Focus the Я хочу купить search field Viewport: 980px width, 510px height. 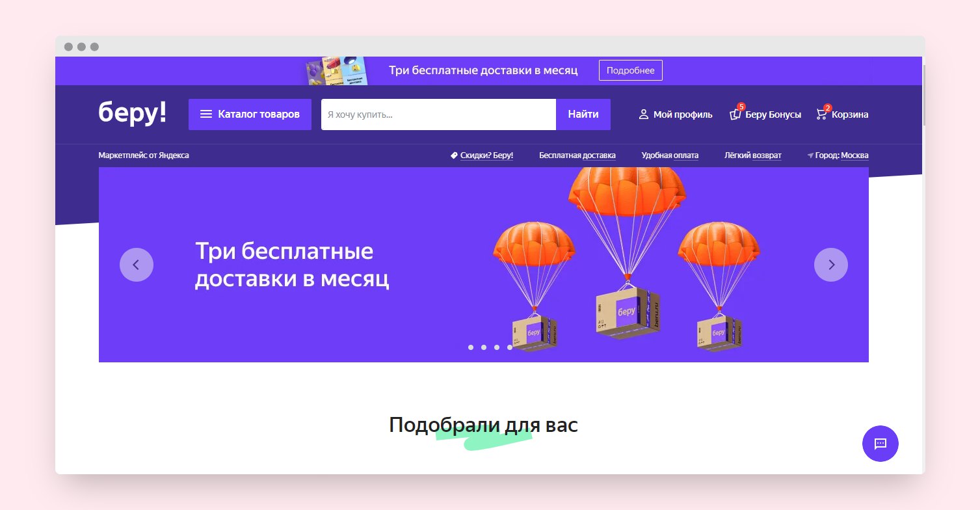(x=438, y=114)
